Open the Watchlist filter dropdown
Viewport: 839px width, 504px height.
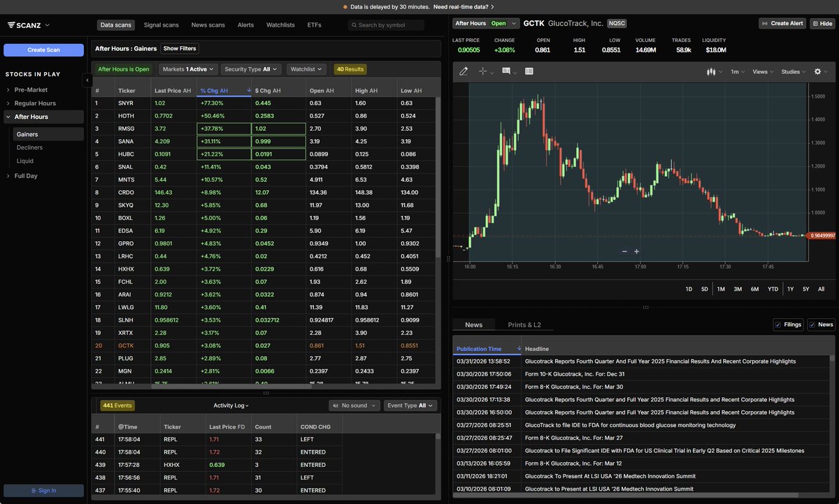306,69
